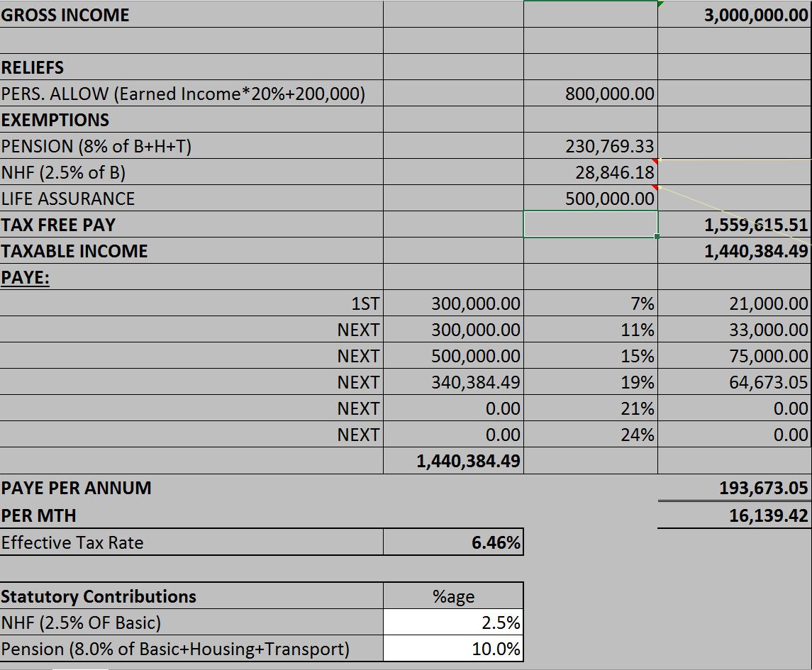The image size is (812, 670).
Task: Select the Pension 10.0% percentage input cell
Action: pyautogui.click(x=496, y=649)
